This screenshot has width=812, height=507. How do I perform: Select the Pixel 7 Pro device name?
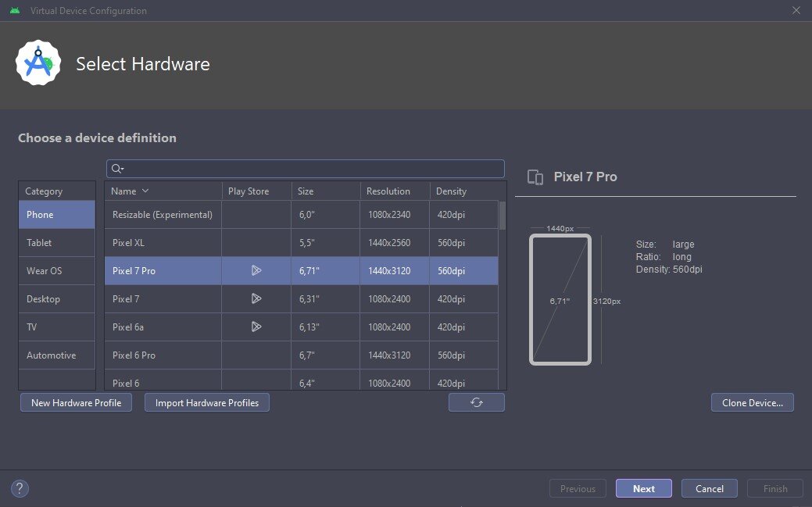[134, 271]
